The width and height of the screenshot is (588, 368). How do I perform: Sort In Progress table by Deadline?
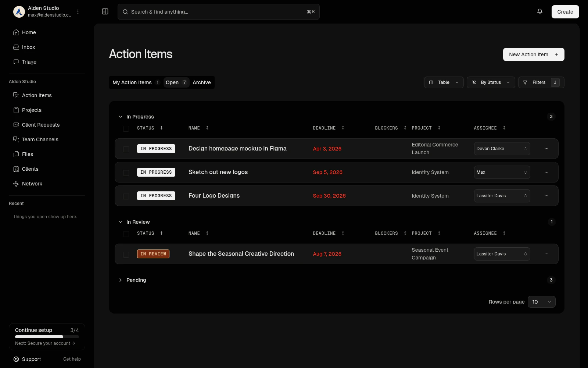click(329, 128)
